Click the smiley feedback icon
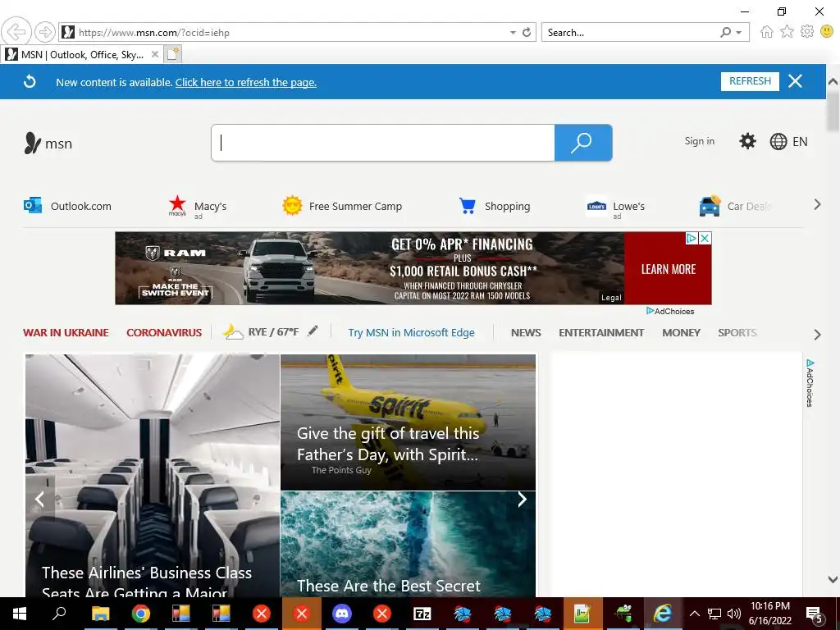This screenshot has width=840, height=630. coord(827,32)
